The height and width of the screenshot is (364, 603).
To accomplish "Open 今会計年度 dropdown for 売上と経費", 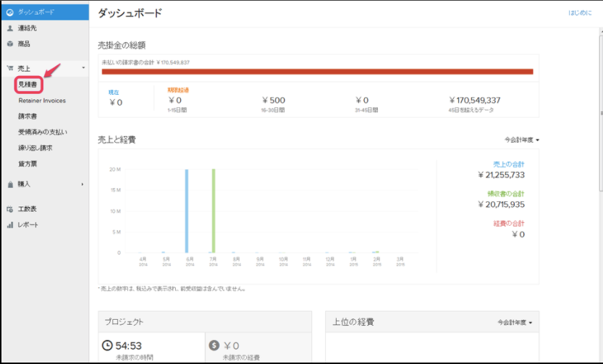I will pyautogui.click(x=522, y=140).
